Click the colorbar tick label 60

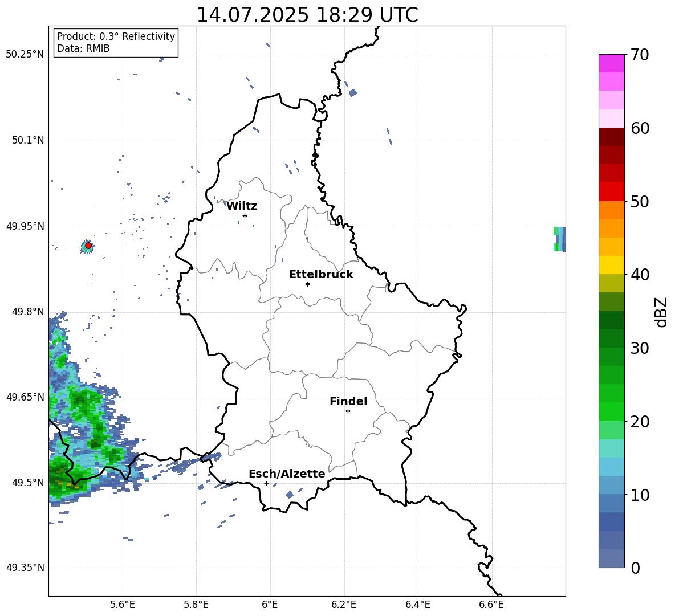(640, 128)
